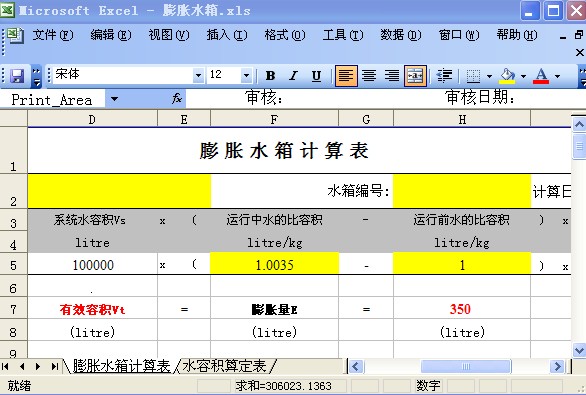Toggle Bold formatting
The height and width of the screenshot is (395, 586).
pyautogui.click(x=270, y=76)
